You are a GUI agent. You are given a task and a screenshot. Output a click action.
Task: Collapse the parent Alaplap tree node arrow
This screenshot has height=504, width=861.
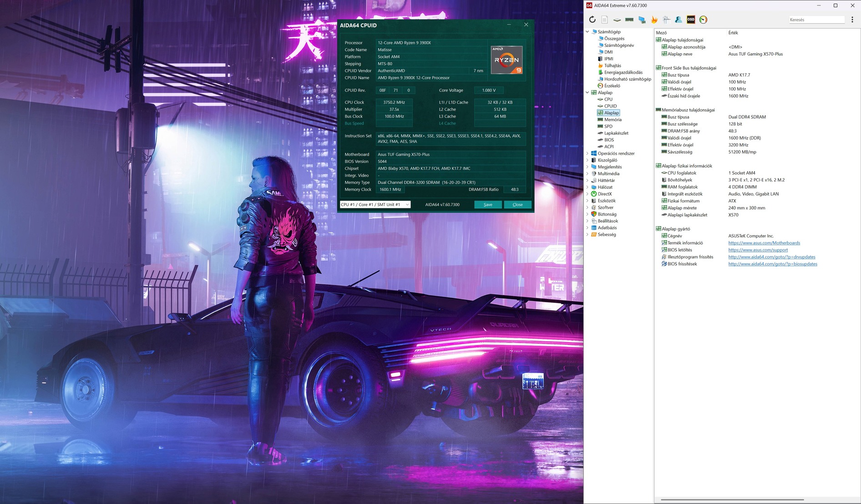[588, 92]
